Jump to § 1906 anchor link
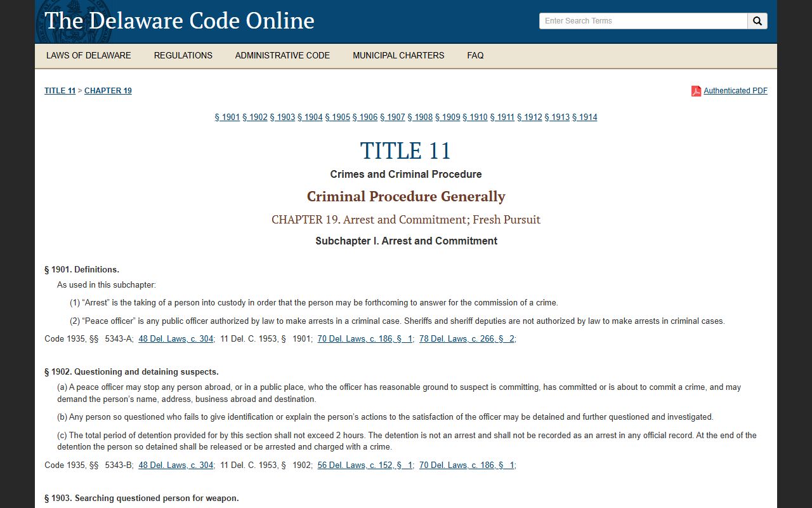Viewport: 812px width, 508px height. [x=365, y=117]
